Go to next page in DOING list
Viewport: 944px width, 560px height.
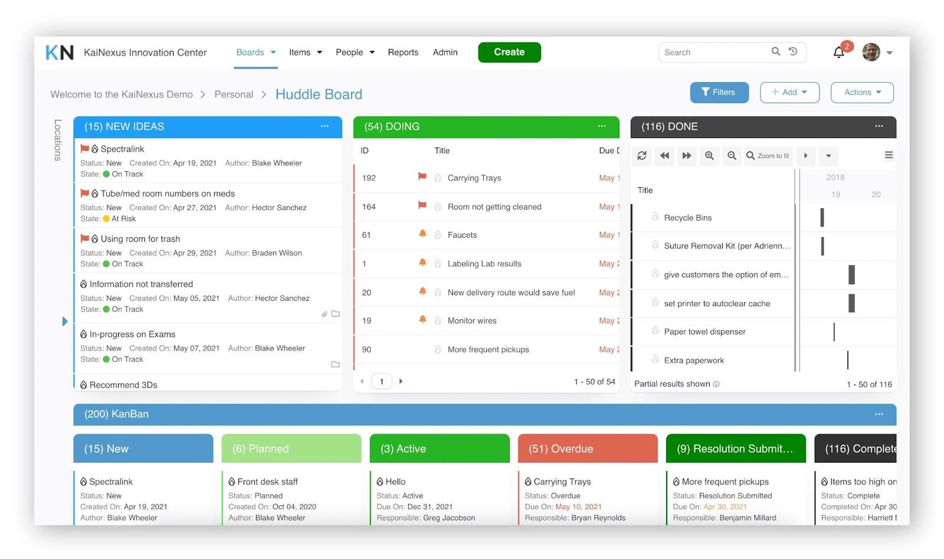pos(401,381)
